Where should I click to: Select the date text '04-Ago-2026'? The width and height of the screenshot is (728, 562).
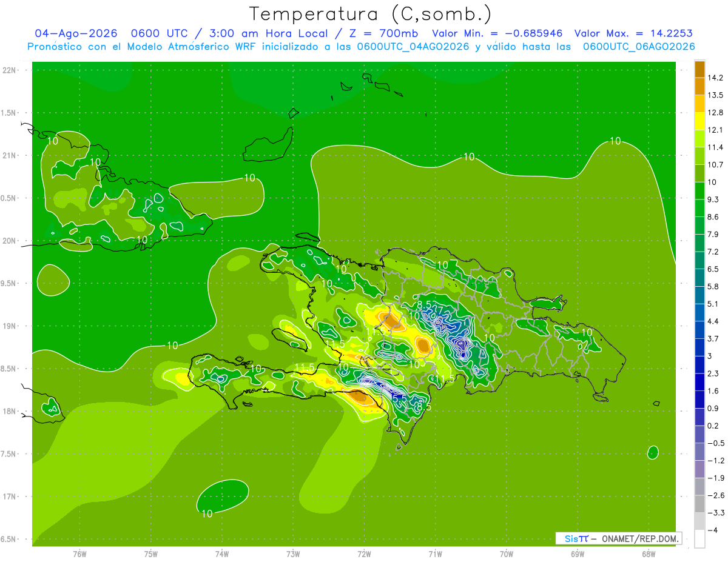[76, 33]
